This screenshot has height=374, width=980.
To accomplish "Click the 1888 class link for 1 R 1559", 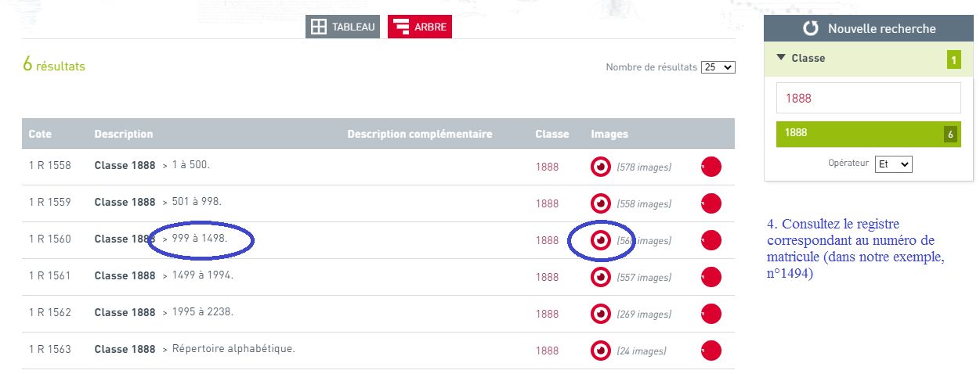I will pos(547,203).
